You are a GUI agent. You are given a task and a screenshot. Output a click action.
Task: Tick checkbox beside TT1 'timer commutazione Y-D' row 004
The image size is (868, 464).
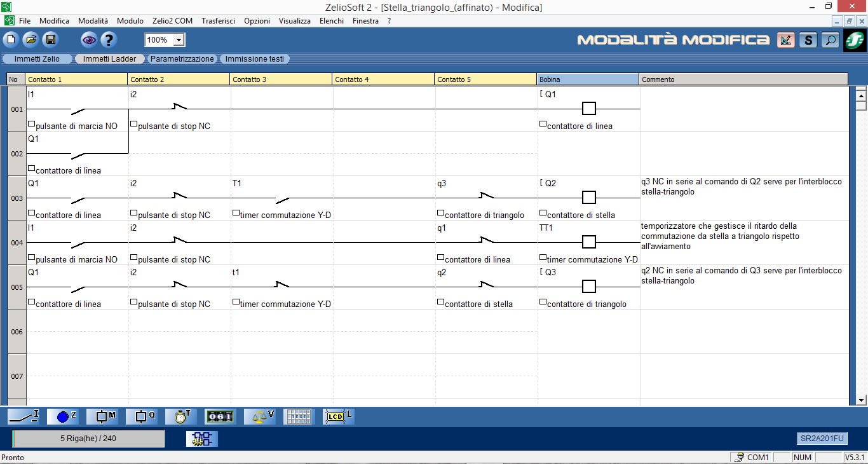pos(543,257)
